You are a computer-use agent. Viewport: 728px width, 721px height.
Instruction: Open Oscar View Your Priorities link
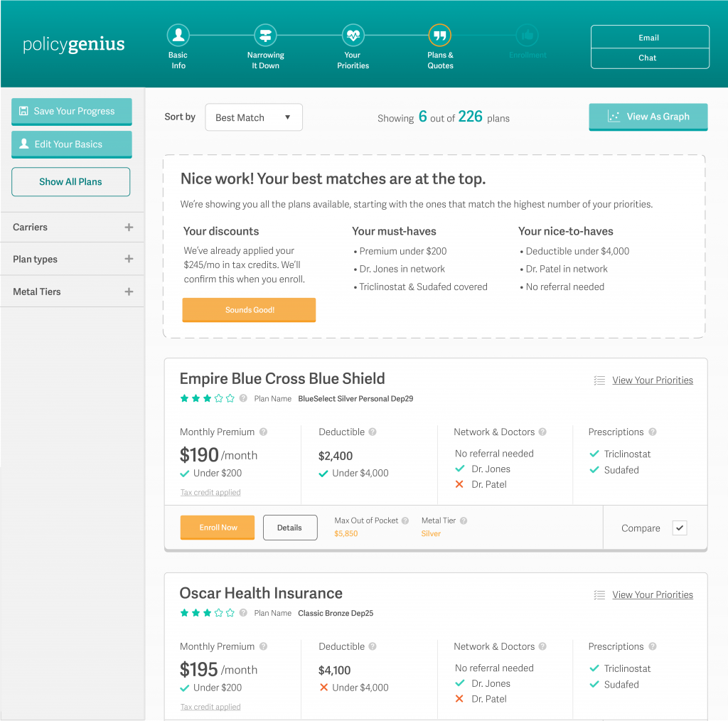tap(653, 595)
